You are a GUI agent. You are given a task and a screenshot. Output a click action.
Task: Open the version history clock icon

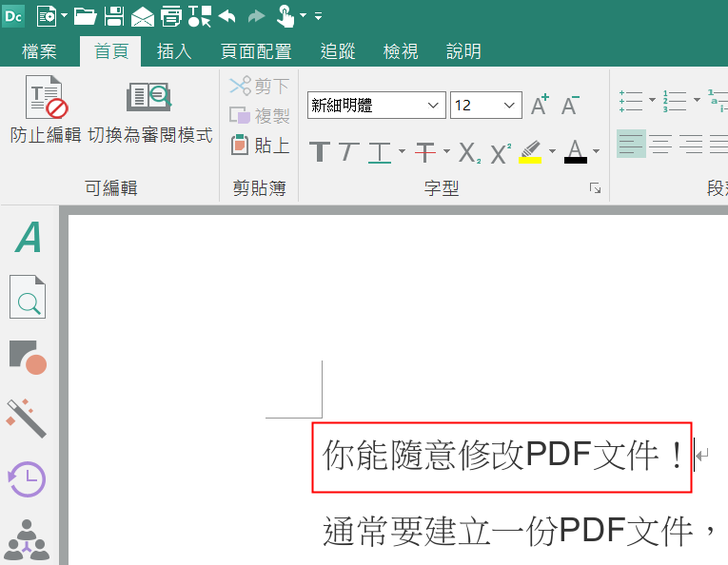coord(27,479)
